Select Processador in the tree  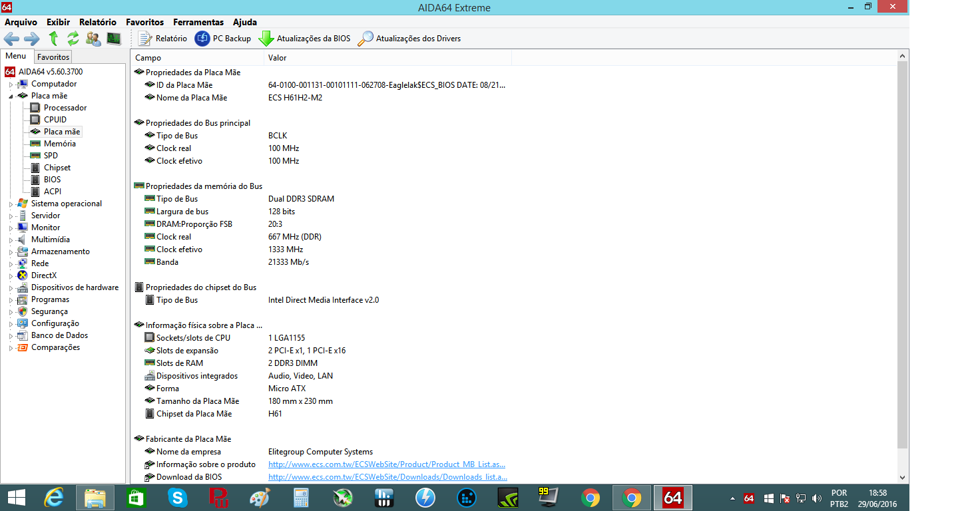click(x=65, y=108)
